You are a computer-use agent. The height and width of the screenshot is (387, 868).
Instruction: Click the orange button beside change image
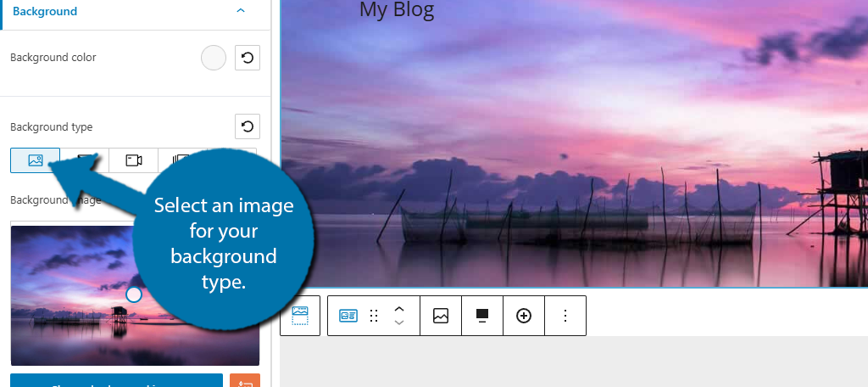(245, 381)
